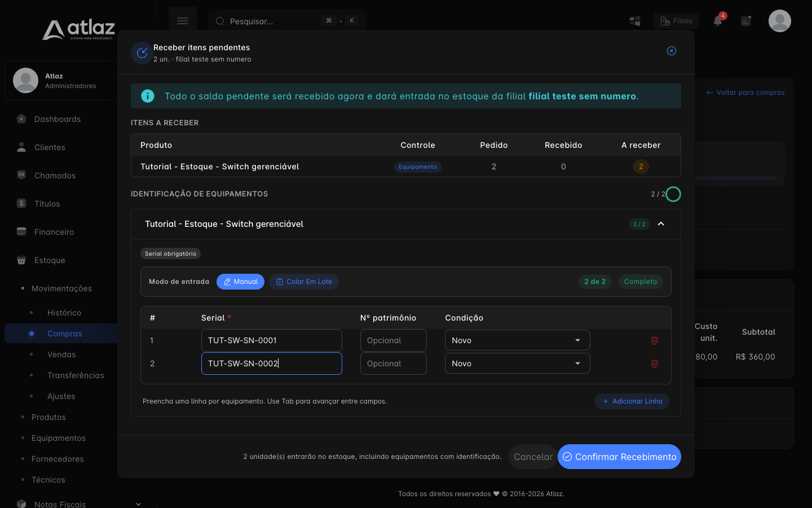Image resolution: width=812 pixels, height=508 pixels.
Task: Open Fornecedores in the sidebar
Action: 58,459
